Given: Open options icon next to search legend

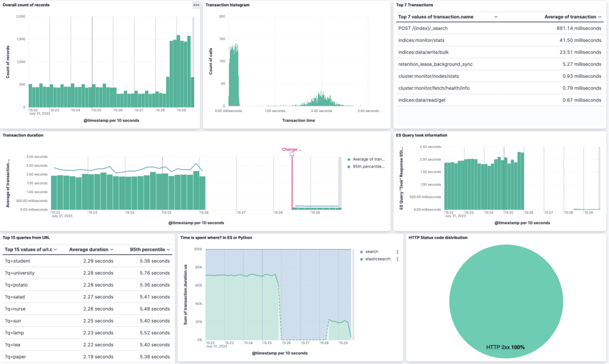Looking at the screenshot, I should (x=398, y=252).
